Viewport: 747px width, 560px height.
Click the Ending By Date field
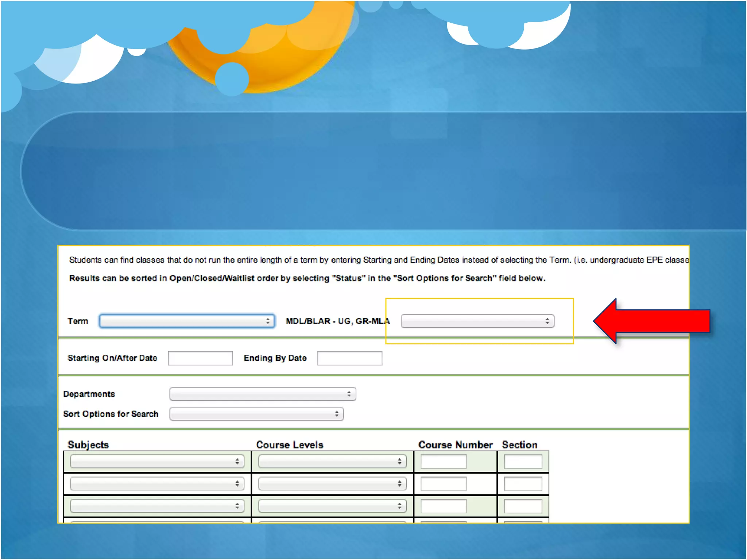click(349, 358)
